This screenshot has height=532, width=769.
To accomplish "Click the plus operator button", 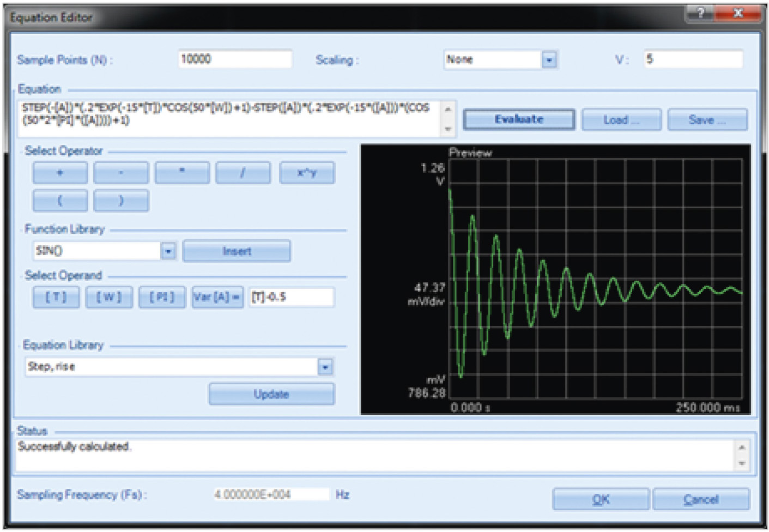I will [x=60, y=173].
